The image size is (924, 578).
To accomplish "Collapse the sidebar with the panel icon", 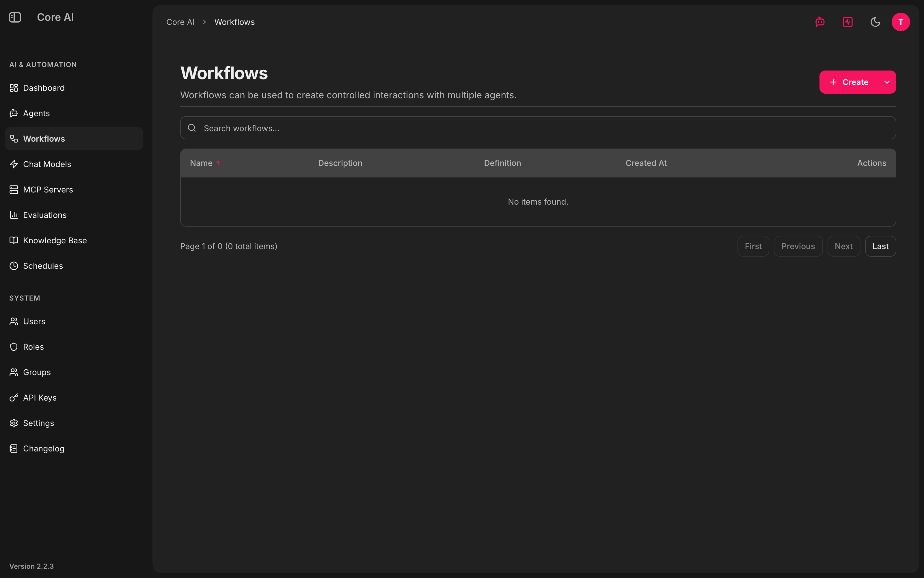I will pos(15,17).
